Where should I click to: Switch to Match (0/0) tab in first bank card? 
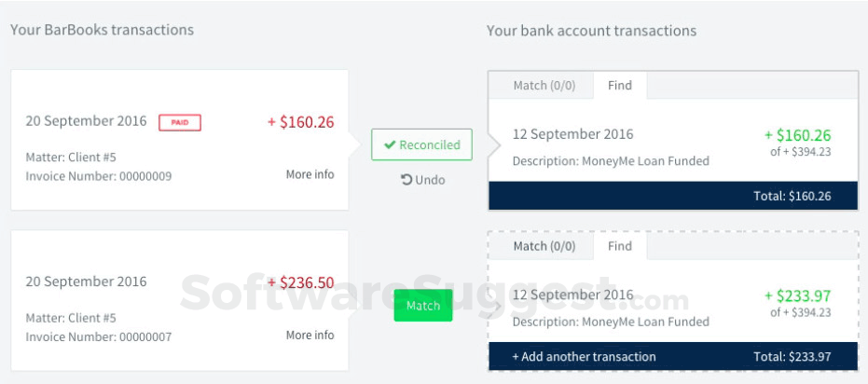[x=544, y=86]
